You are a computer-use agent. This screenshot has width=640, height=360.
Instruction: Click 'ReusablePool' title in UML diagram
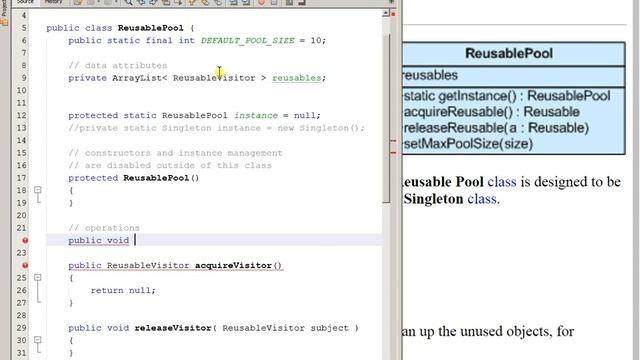509,53
